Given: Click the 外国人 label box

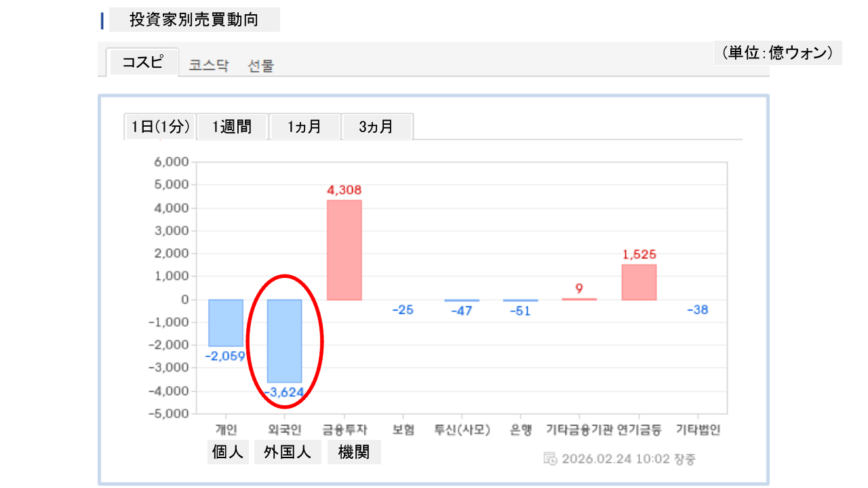Looking at the screenshot, I should point(288,452).
